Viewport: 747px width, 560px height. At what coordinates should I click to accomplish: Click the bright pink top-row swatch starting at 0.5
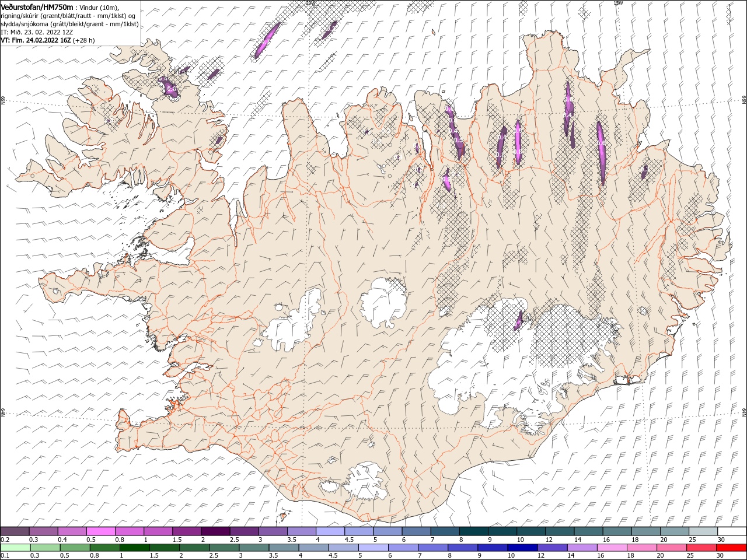[100, 531]
